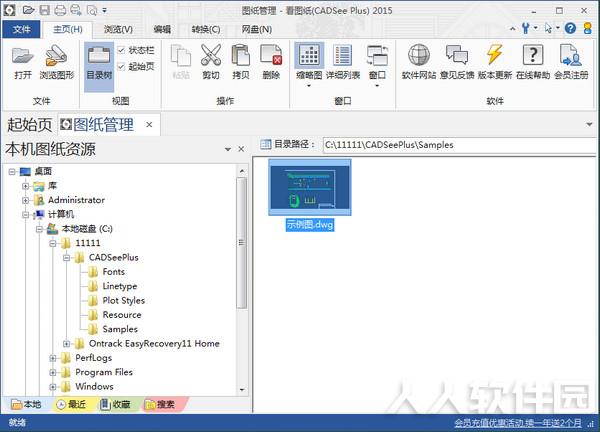
Task: Collapse the ribbon with the up arrow
Action: point(512,28)
